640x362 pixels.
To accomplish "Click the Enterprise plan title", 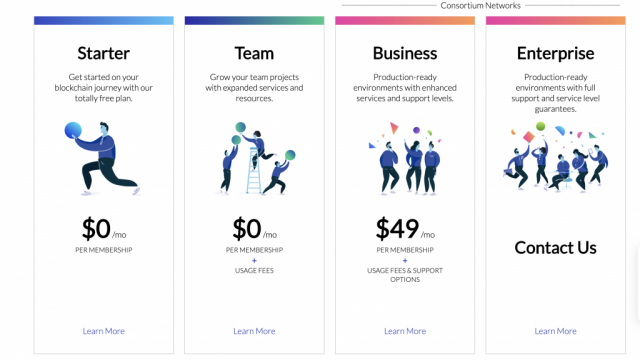I will coord(556,53).
